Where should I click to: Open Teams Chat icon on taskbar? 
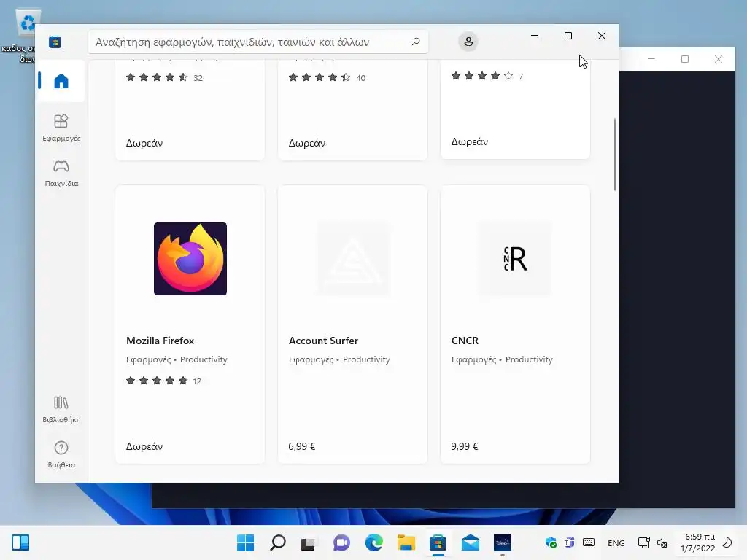click(x=341, y=542)
